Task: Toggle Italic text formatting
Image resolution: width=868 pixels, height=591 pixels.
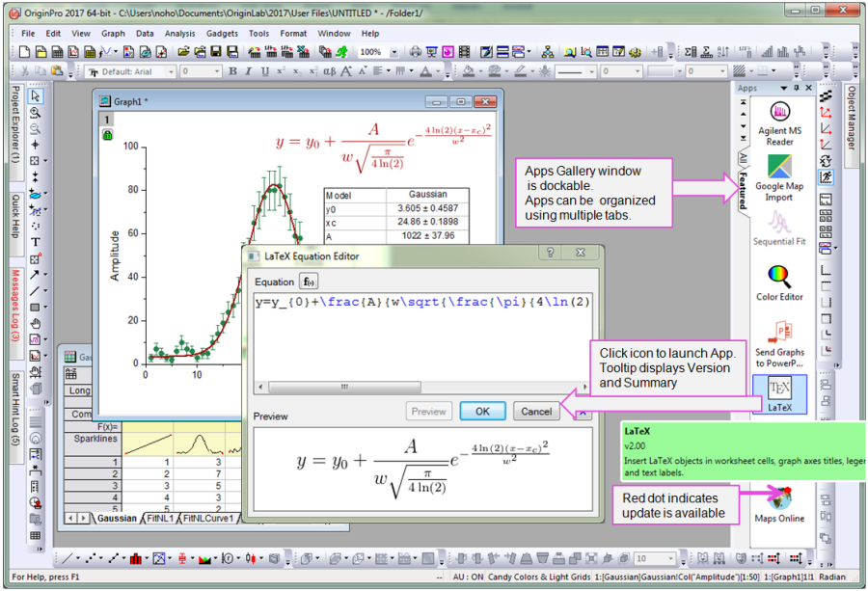Action: 249,71
